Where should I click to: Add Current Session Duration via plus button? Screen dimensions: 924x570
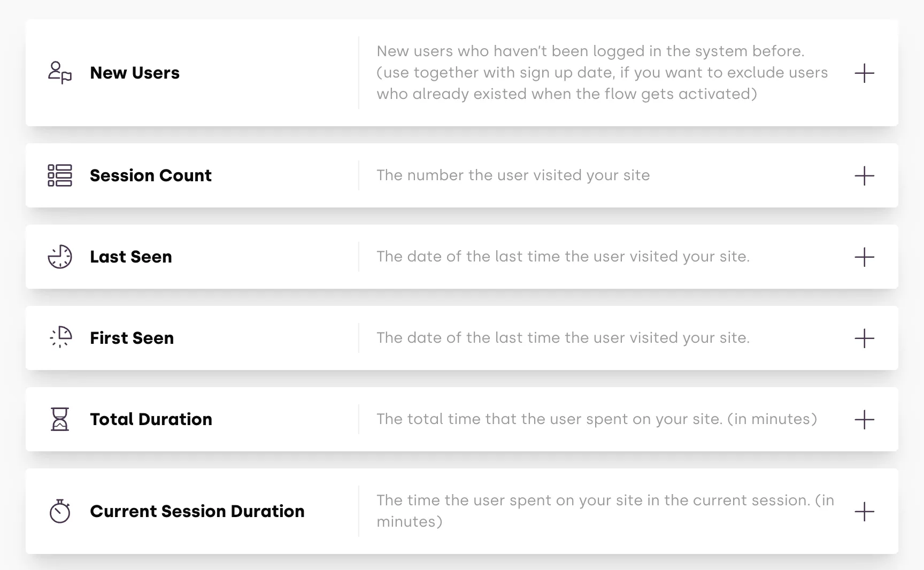pyautogui.click(x=865, y=512)
